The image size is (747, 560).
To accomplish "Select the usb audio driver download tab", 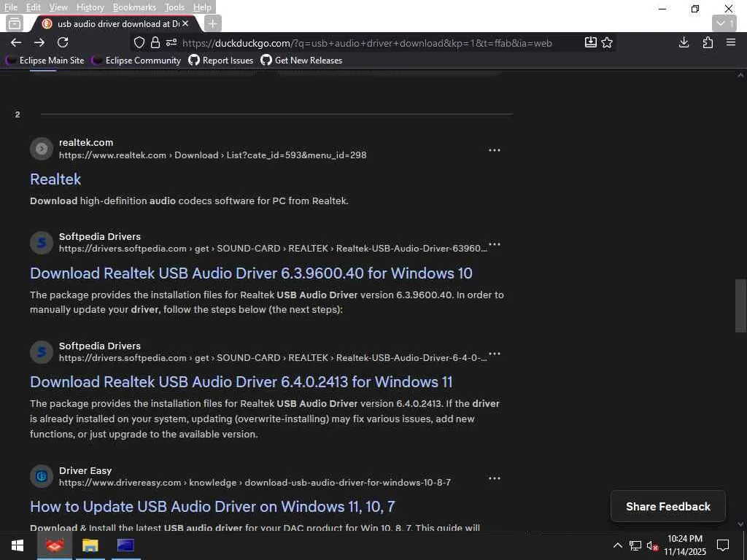I will click(117, 23).
